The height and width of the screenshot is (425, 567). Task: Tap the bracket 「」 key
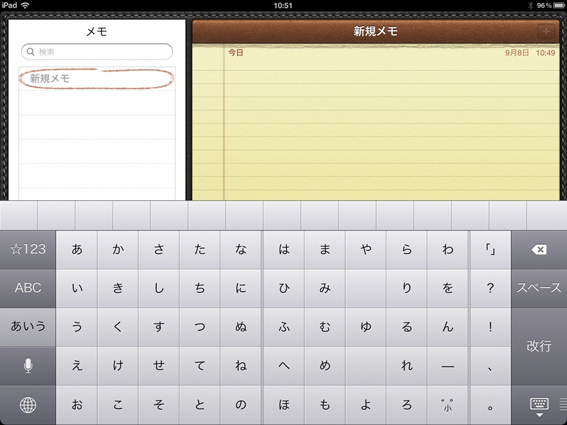(490, 250)
